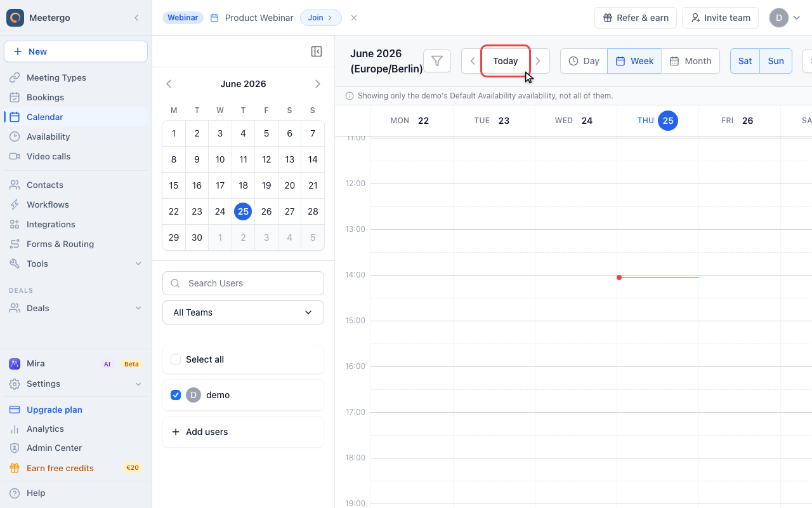Open Video calls camera icon
The height and width of the screenshot is (508, 812).
pyautogui.click(x=15, y=156)
